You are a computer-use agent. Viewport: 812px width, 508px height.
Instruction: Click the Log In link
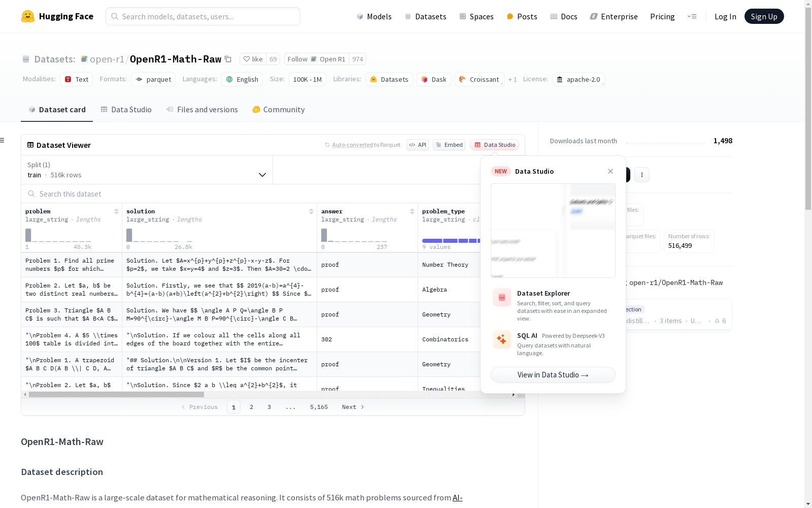pos(725,16)
